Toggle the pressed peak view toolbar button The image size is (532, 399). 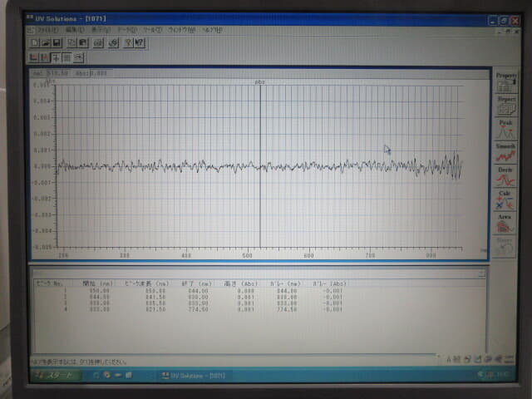[56, 57]
